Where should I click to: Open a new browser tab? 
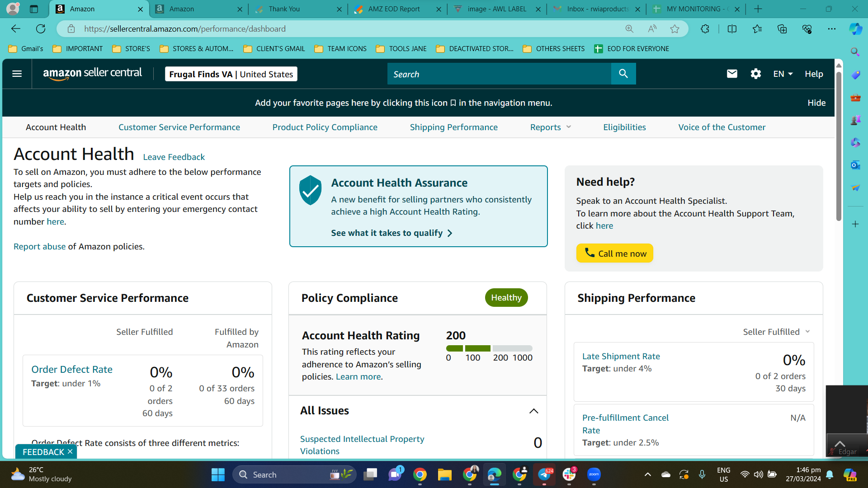[x=758, y=9]
